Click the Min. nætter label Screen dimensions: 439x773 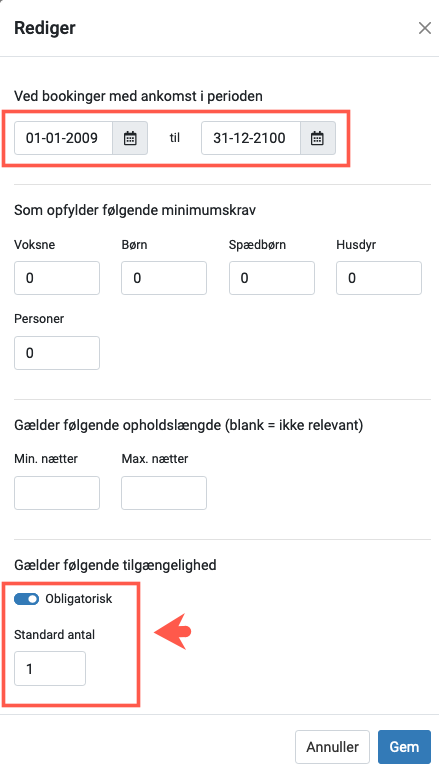46,459
